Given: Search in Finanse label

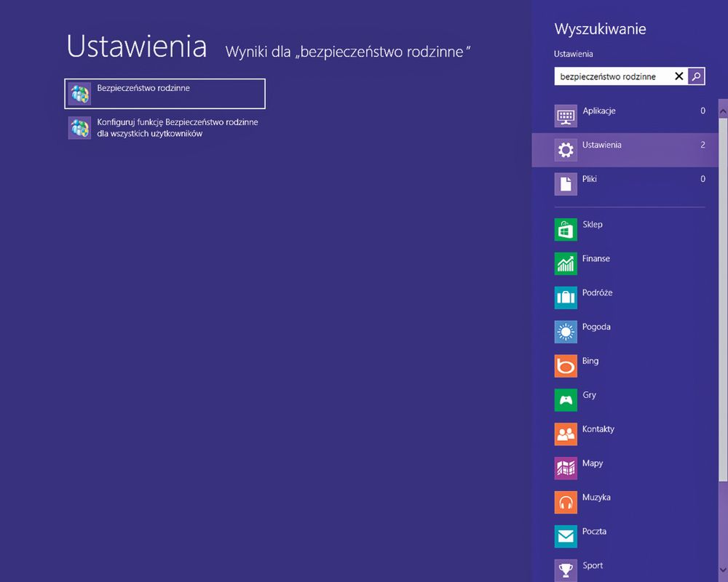Looking at the screenshot, I should pos(596,258).
